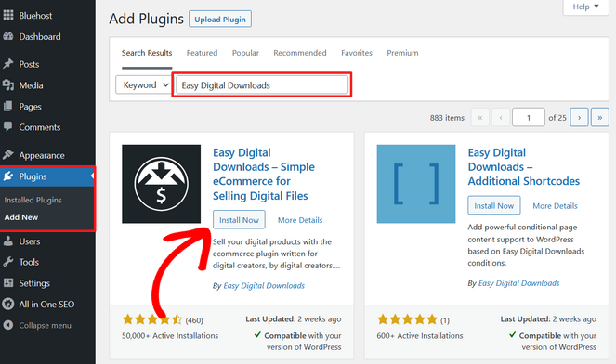Click the Posts pushpin icon
This screenshot has height=364, width=616.
8,64
